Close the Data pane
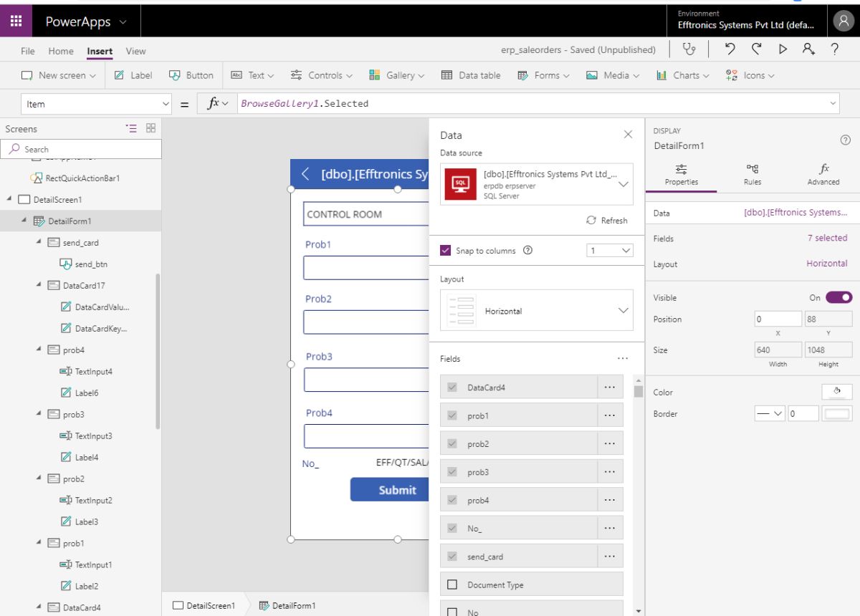 point(628,135)
